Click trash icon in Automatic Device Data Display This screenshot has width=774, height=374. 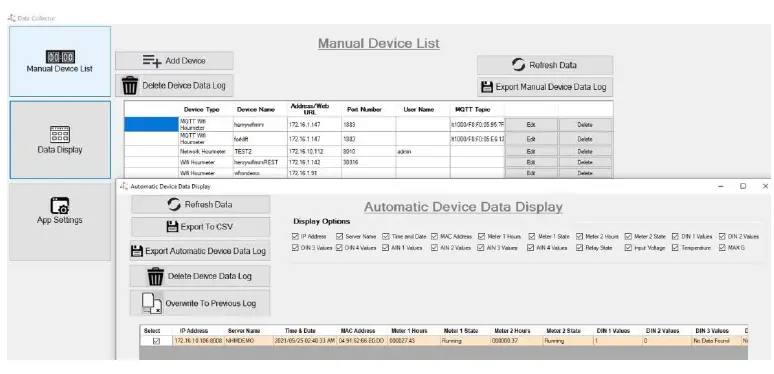(155, 276)
